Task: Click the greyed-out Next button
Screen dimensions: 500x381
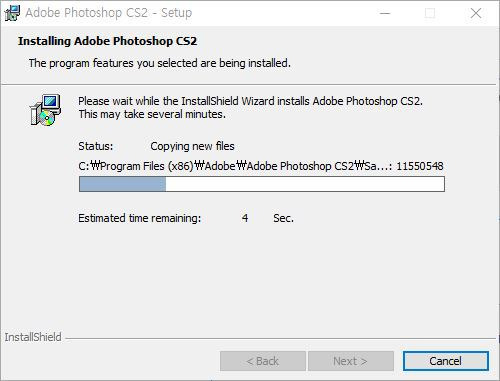Action: [351, 361]
